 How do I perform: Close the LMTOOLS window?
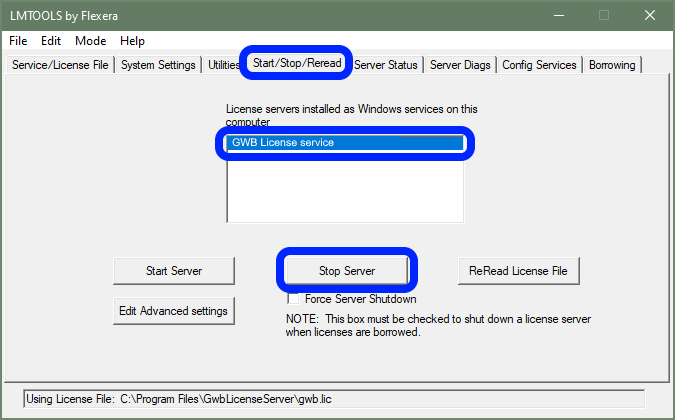click(x=650, y=15)
